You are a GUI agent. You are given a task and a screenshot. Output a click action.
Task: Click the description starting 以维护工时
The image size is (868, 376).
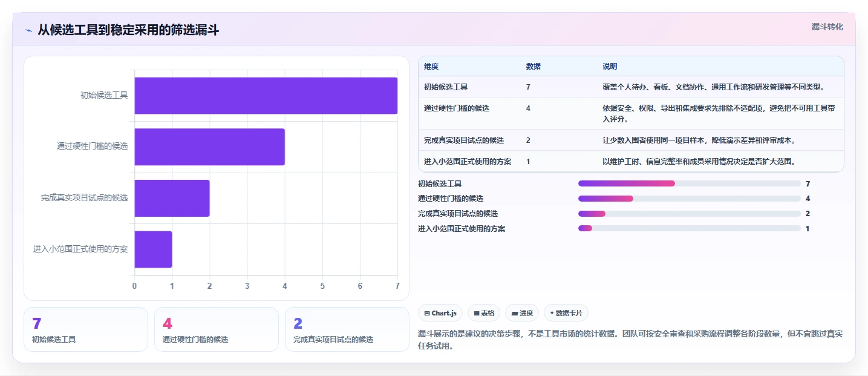[699, 162]
